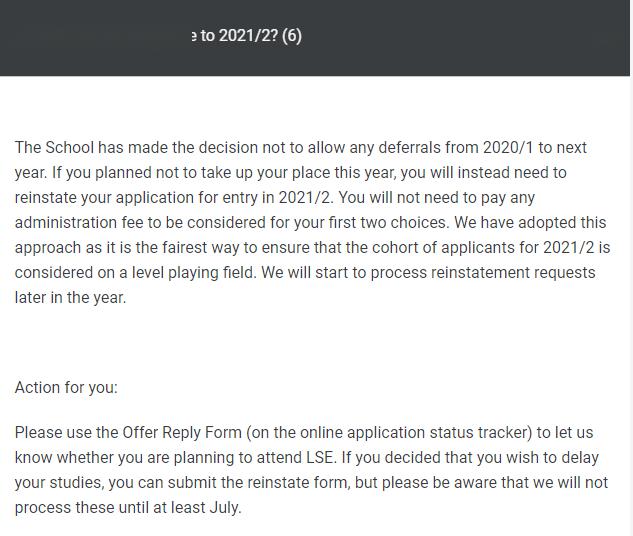Image resolution: width=633 pixels, height=536 pixels.
Task: Click the "(6)" count in the header
Action: tap(292, 36)
